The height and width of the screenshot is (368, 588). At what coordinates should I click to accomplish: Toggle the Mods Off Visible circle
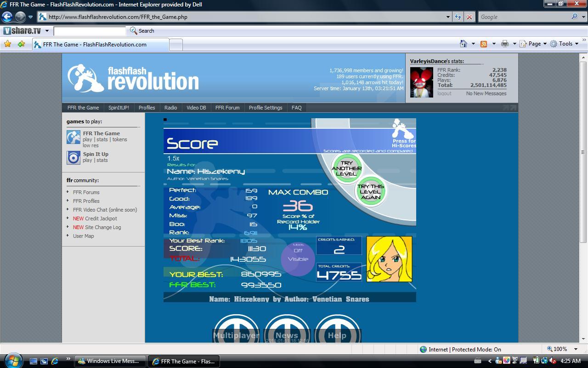(298, 259)
